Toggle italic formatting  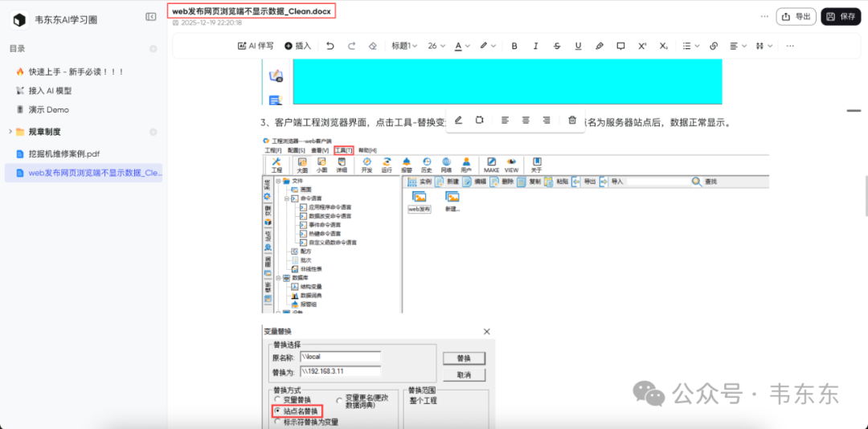[535, 46]
